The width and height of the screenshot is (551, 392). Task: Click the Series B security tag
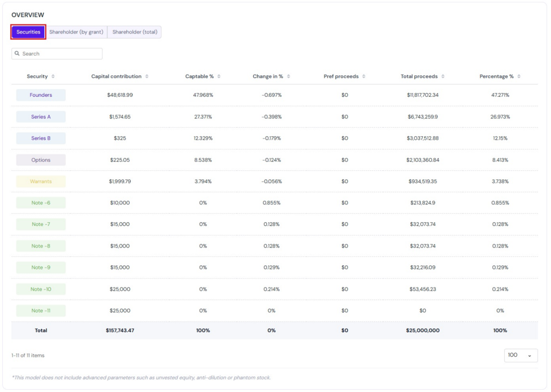[40, 138]
